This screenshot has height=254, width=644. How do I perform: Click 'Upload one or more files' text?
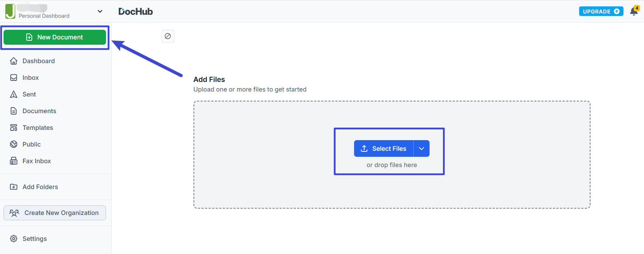[250, 89]
